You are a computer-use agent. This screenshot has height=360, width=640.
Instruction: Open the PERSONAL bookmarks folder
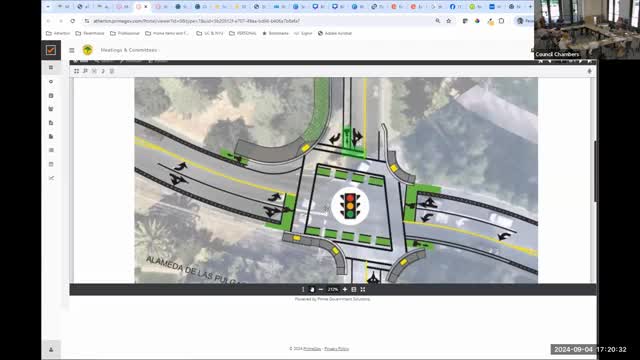click(242, 33)
